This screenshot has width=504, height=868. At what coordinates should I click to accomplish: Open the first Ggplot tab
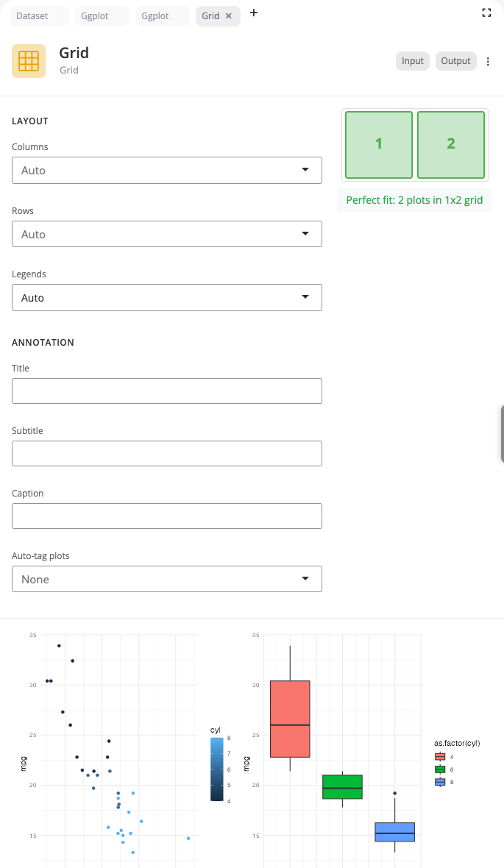click(102, 15)
